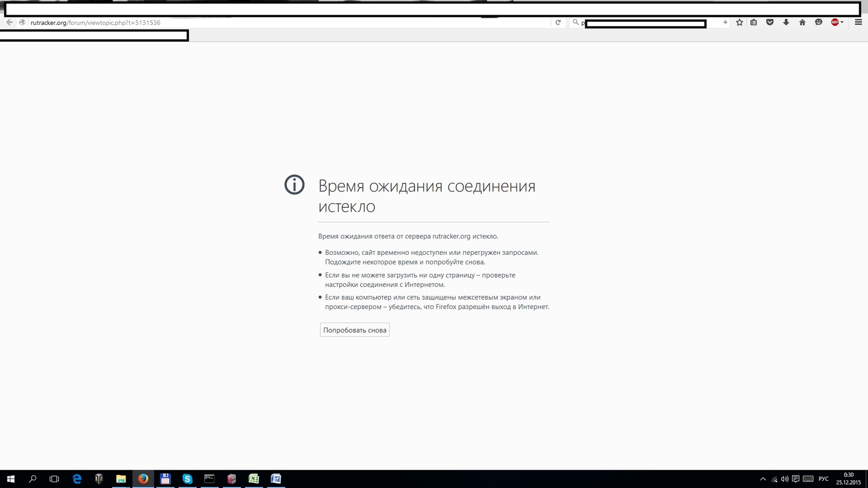Expand the Adblock Plus dropdown arrow

[x=842, y=23]
